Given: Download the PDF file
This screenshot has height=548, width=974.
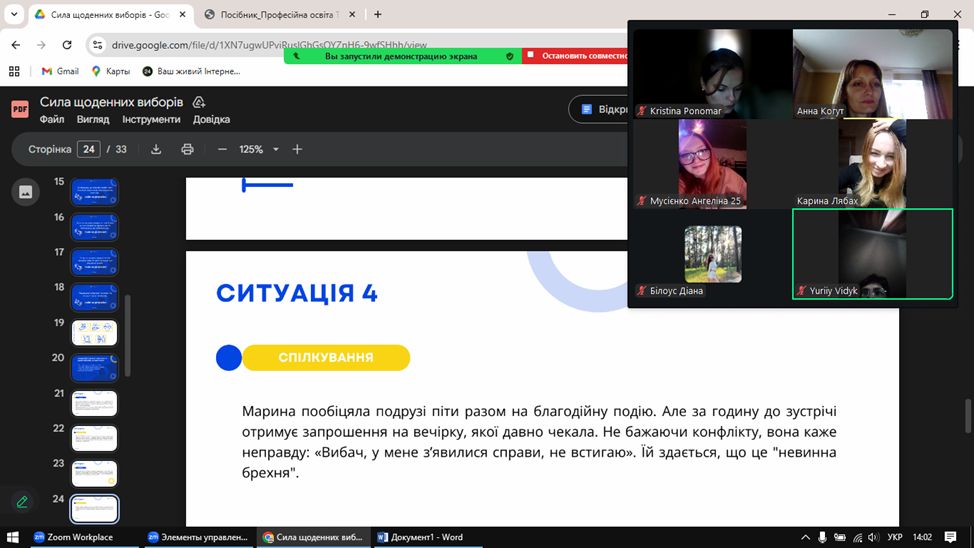Looking at the screenshot, I should pos(156,149).
